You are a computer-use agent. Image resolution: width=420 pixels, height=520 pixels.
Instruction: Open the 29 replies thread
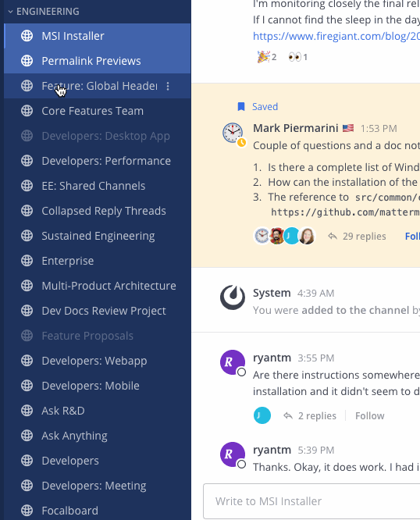click(x=364, y=236)
